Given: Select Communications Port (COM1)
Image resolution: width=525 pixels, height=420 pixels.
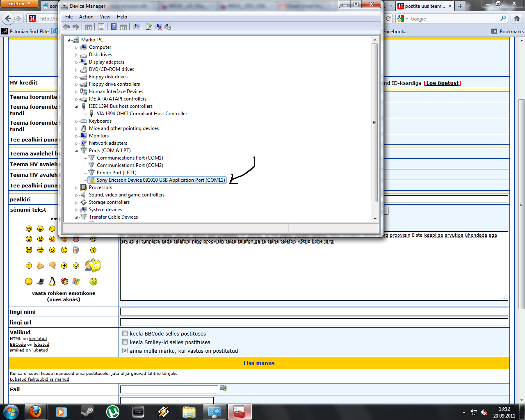Looking at the screenshot, I should pyautogui.click(x=130, y=158).
